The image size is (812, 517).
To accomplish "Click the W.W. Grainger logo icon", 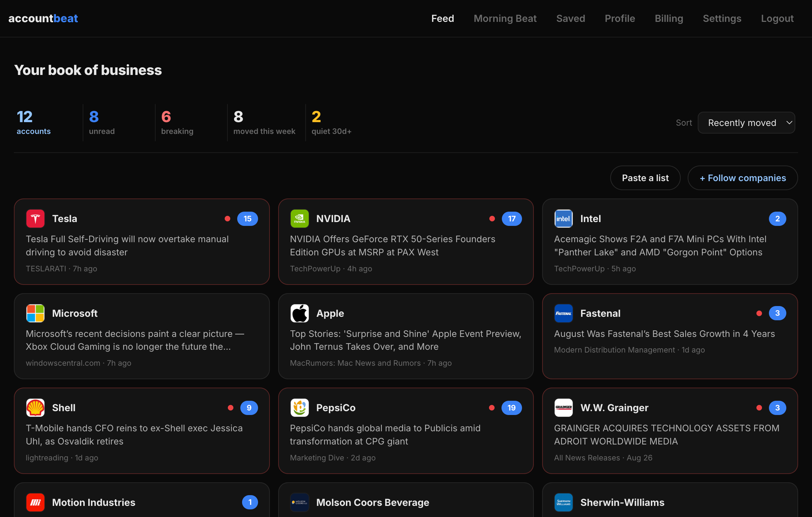I will click(563, 408).
